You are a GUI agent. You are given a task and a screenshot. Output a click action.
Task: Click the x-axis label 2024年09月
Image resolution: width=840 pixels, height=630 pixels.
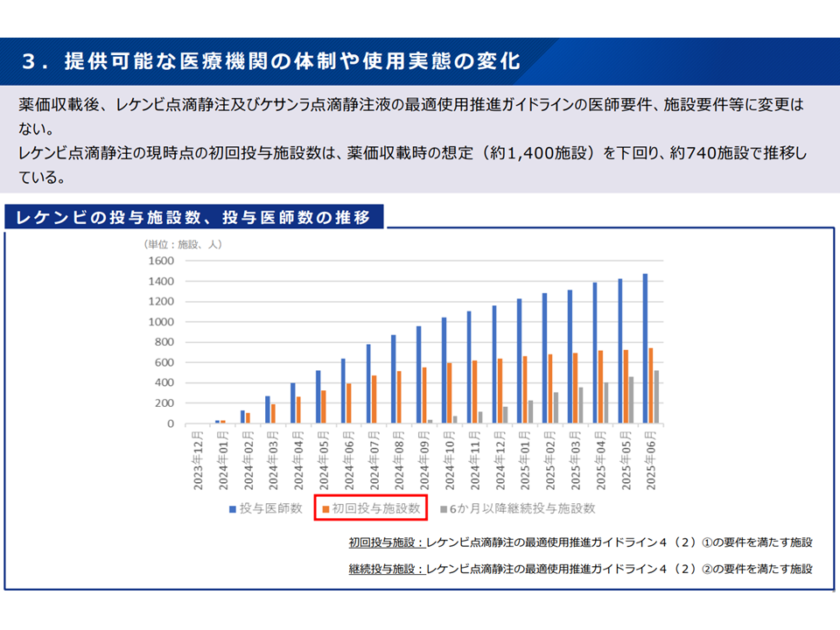coord(425,461)
